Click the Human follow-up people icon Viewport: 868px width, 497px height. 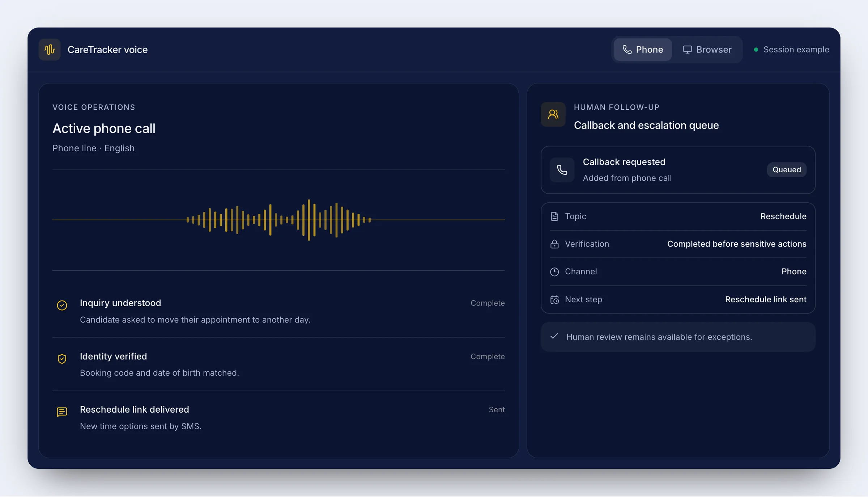point(553,114)
